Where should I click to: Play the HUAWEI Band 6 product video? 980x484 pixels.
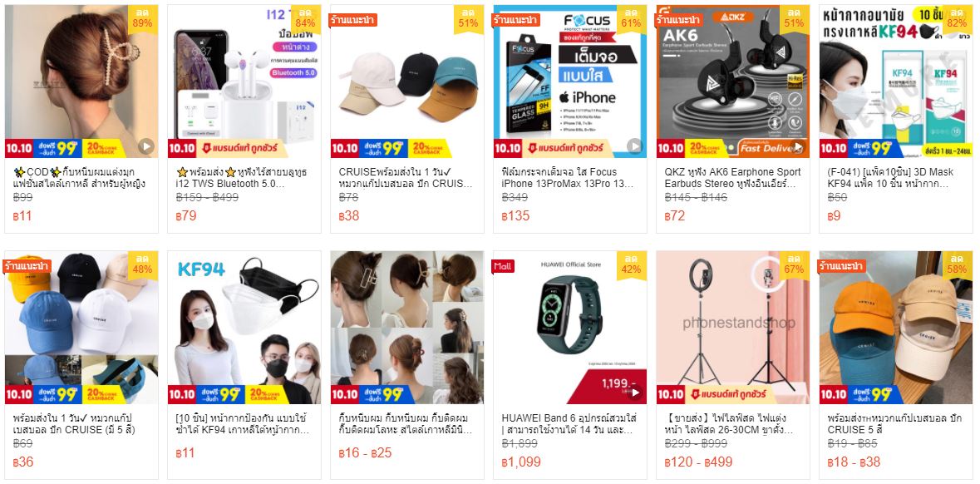pyautogui.click(x=634, y=393)
